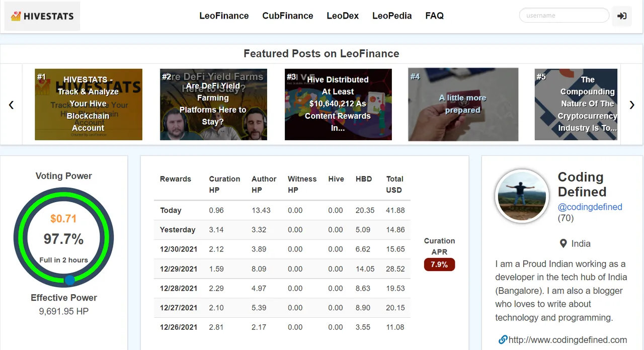Select the 'Today' rewards row label
Image resolution: width=644 pixels, height=350 pixels.
(x=171, y=210)
